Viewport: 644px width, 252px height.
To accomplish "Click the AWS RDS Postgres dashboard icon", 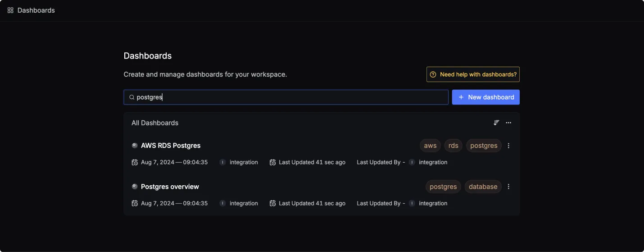I will coord(135,146).
